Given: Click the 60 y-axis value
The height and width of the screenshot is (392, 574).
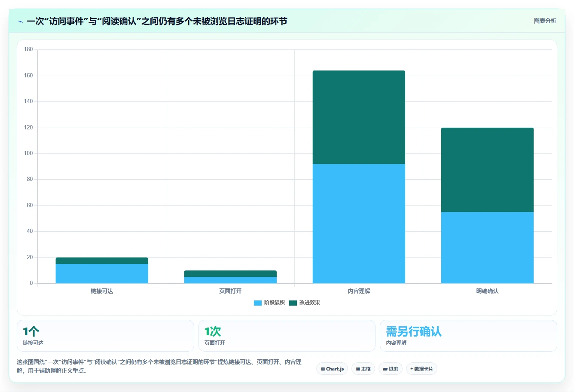Looking at the screenshot, I should [x=30, y=205].
